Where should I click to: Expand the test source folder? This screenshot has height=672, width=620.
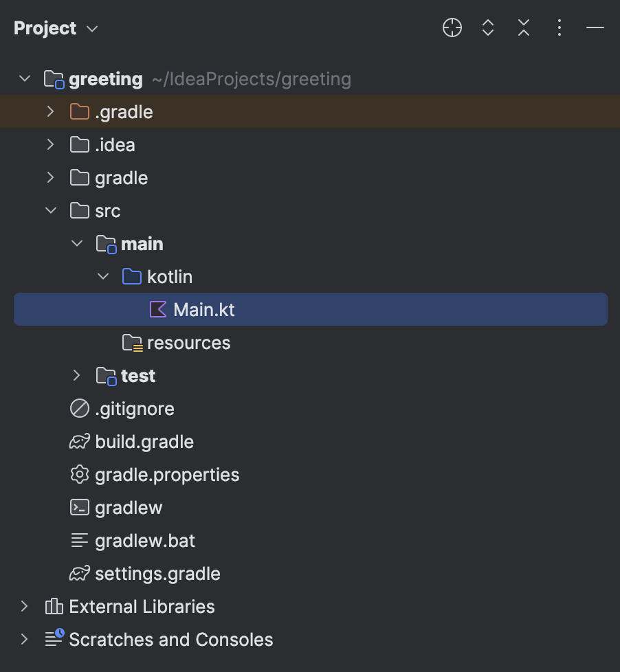76,375
